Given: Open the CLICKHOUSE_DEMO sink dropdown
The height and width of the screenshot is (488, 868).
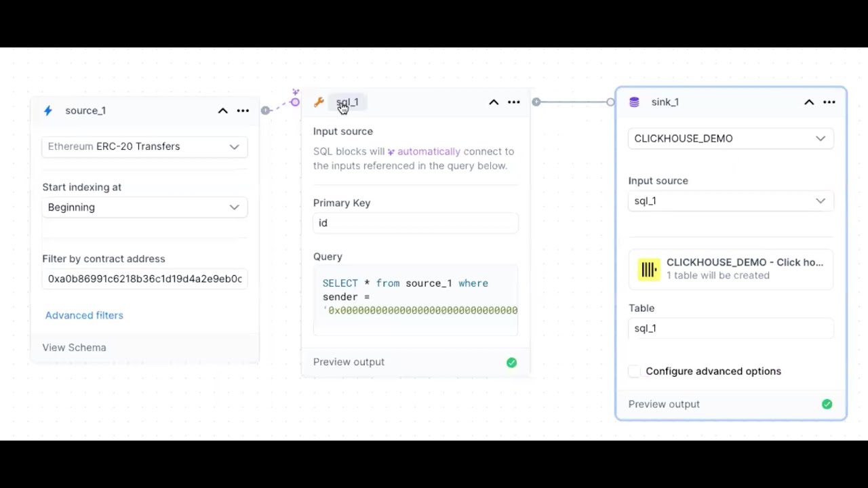Looking at the screenshot, I should pos(730,138).
